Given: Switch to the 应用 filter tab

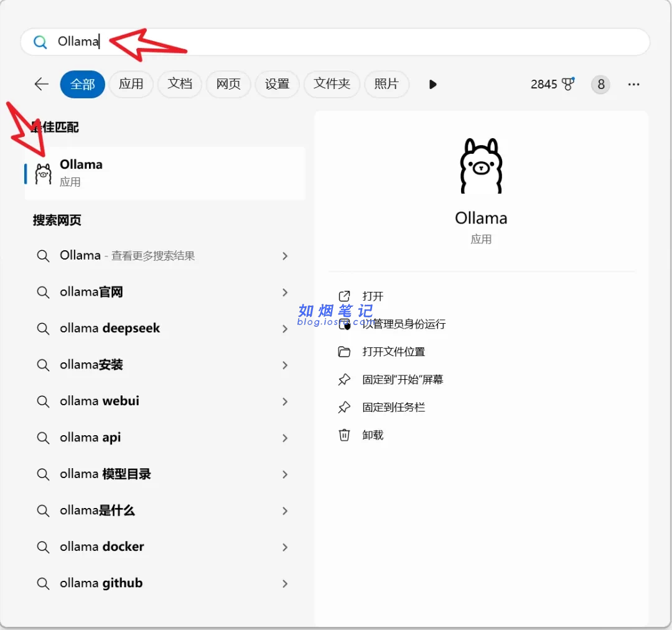Looking at the screenshot, I should click(131, 84).
